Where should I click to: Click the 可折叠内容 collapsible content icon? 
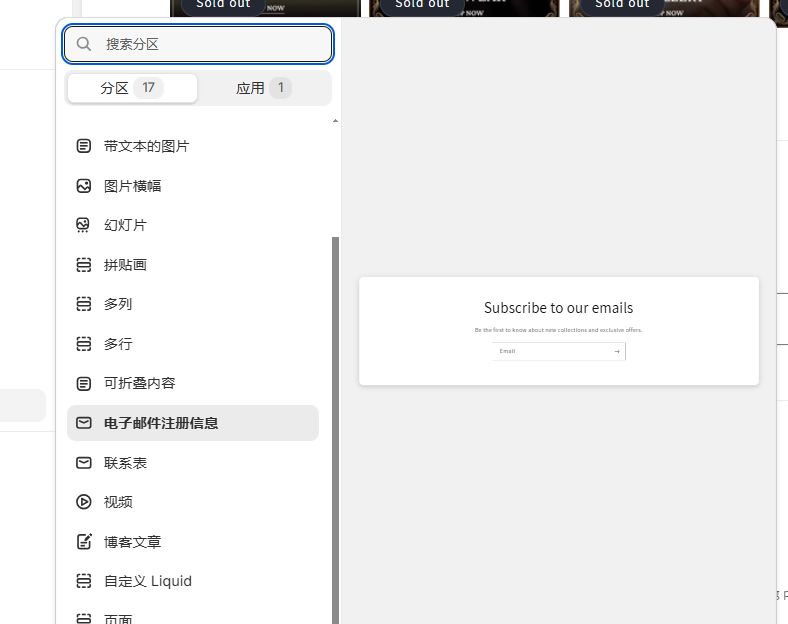click(x=83, y=383)
